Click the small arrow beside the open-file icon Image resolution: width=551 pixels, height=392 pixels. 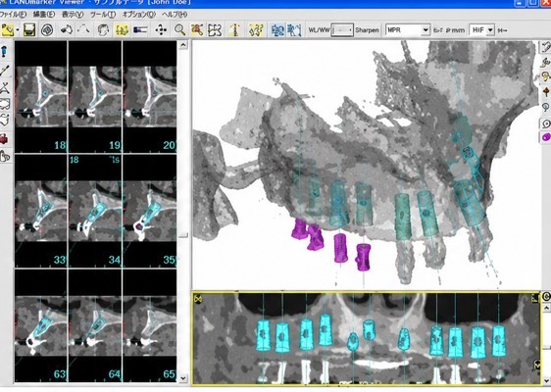click(x=18, y=30)
